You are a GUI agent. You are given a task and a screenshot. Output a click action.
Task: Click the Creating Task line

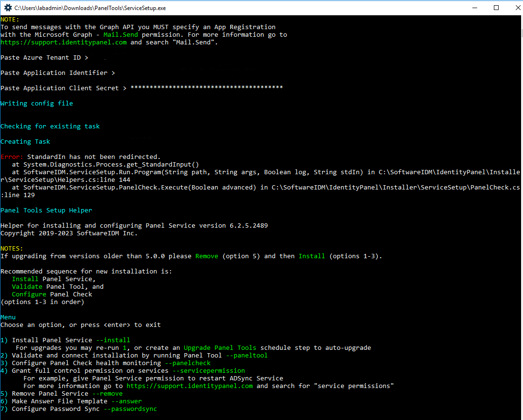25,142
